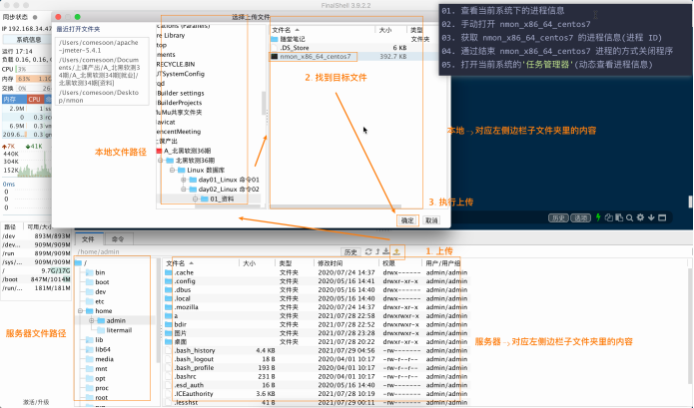Select .DS_Store file in upload dialog
The width and height of the screenshot is (694, 408).
click(295, 48)
